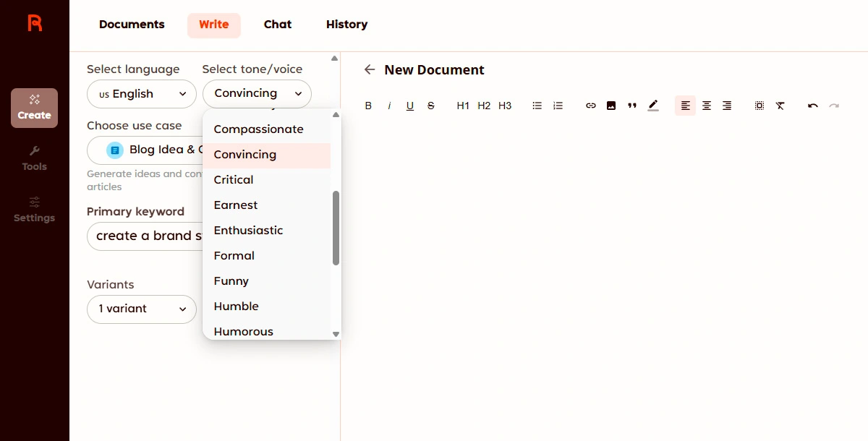This screenshot has height=441, width=868.
Task: Insert a bulleted list
Action: [537, 106]
